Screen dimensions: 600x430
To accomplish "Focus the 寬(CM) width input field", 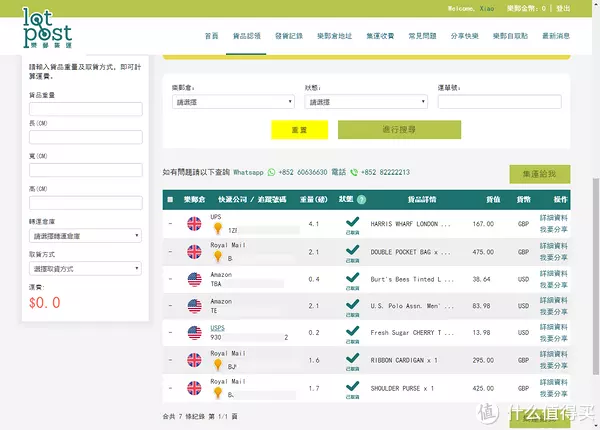I will 86,170.
